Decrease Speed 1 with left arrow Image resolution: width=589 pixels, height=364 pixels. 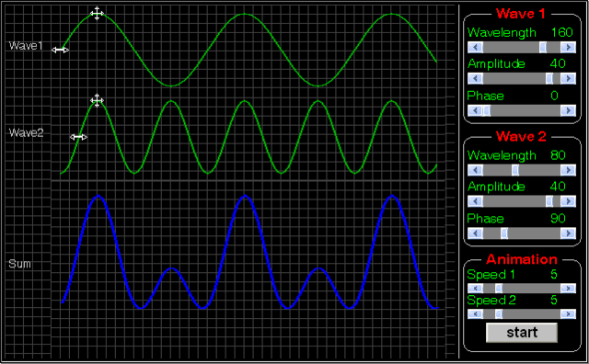pos(475,289)
